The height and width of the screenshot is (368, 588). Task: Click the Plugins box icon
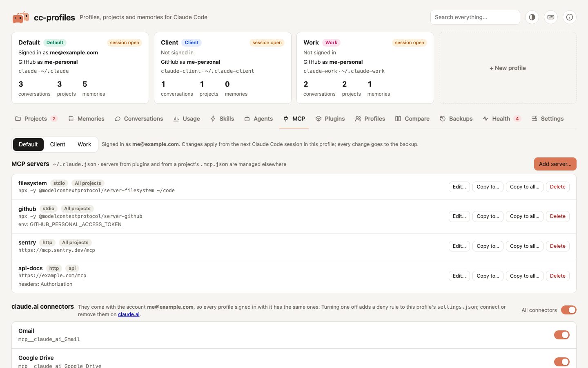point(318,119)
